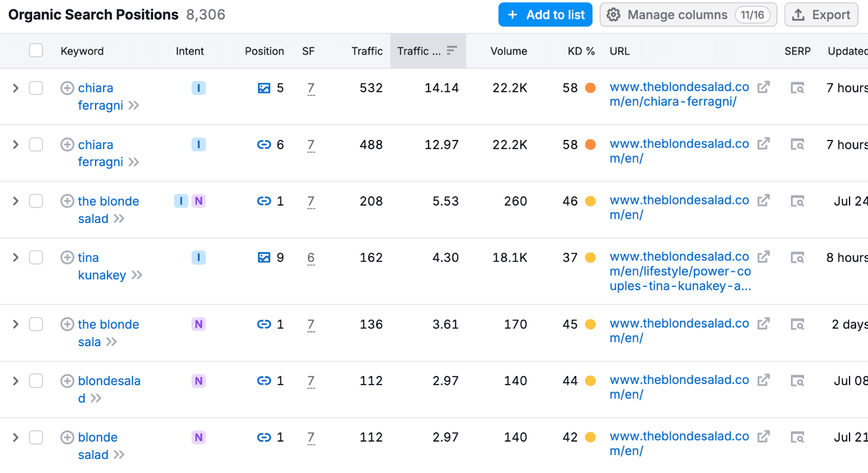Select checkbox for 'chiara ferragni' position 5 row

tap(36, 88)
